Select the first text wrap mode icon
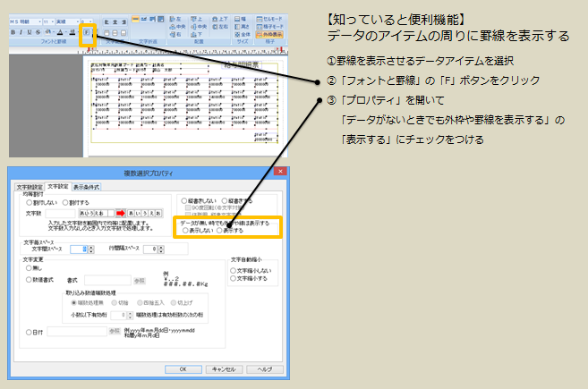 pyautogui.click(x=135, y=19)
